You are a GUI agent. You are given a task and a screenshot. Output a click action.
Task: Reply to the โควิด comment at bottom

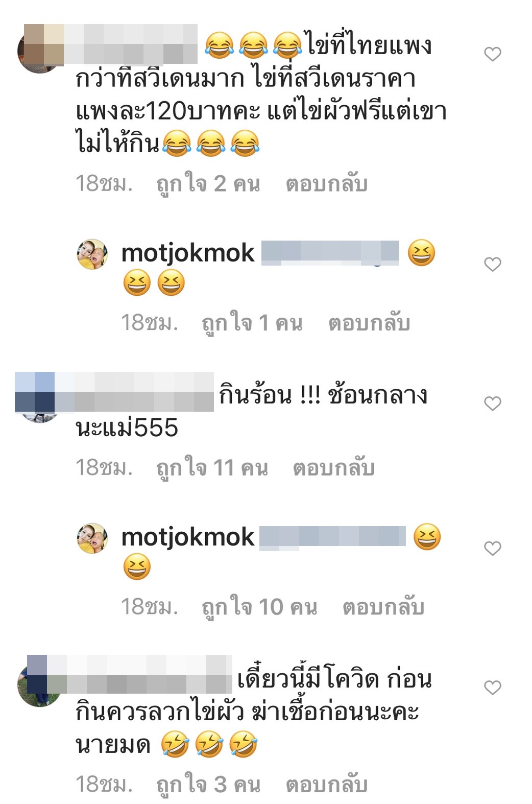326,785
